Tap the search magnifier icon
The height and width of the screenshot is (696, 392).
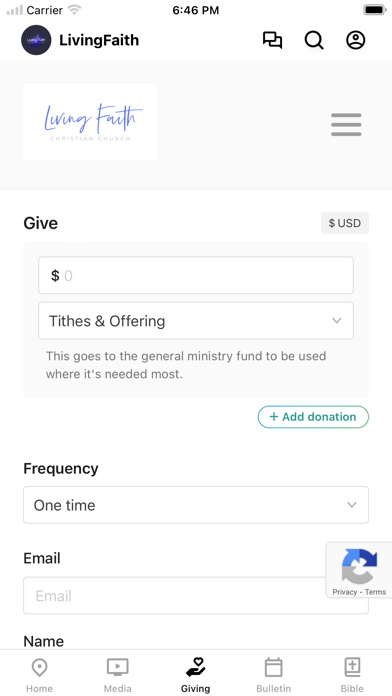[314, 40]
